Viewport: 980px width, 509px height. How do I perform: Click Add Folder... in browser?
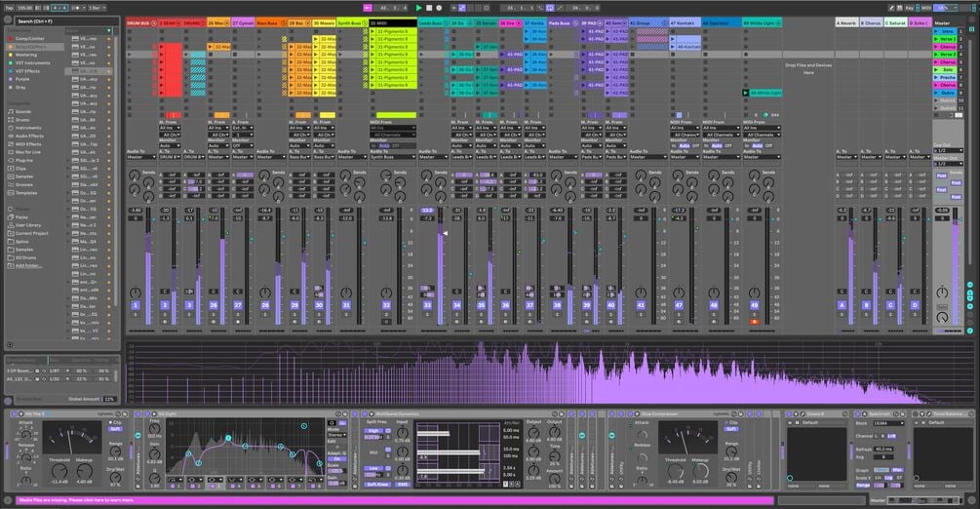pos(28,266)
